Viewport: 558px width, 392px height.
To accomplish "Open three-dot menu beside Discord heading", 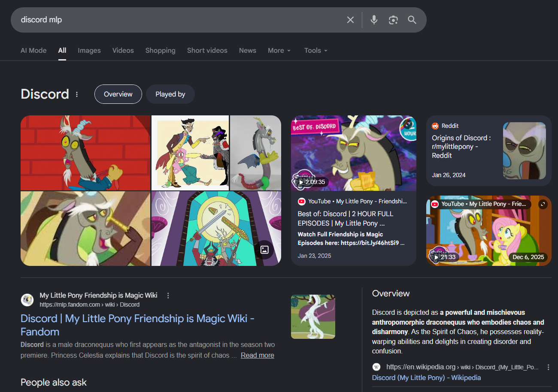I will point(77,94).
